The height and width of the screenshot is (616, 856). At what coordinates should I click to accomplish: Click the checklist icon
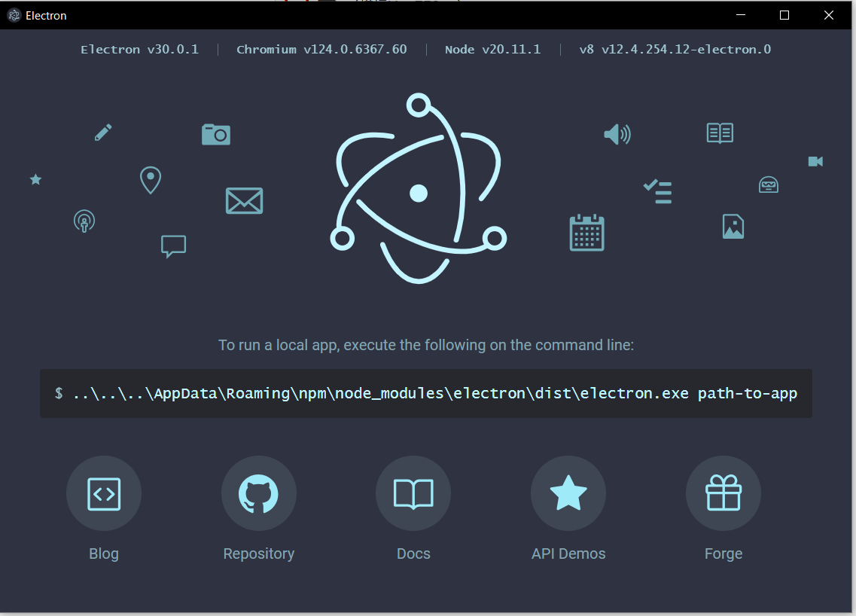tap(657, 192)
